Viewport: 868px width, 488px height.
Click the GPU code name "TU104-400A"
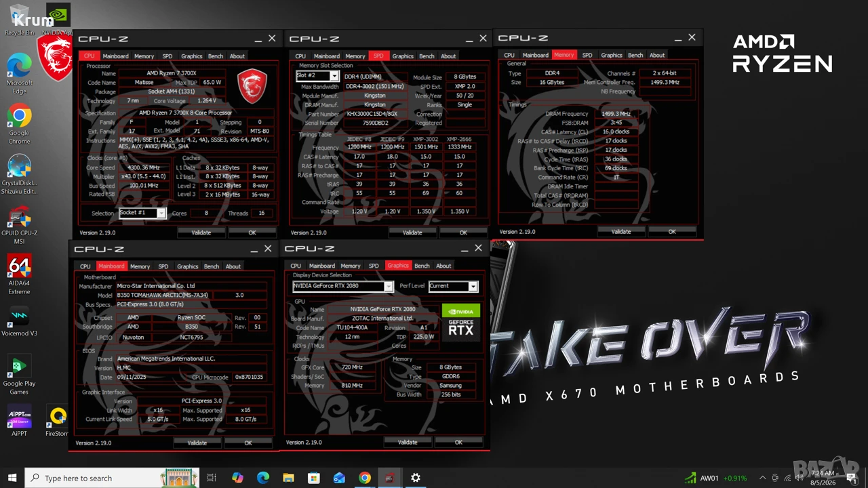point(352,327)
